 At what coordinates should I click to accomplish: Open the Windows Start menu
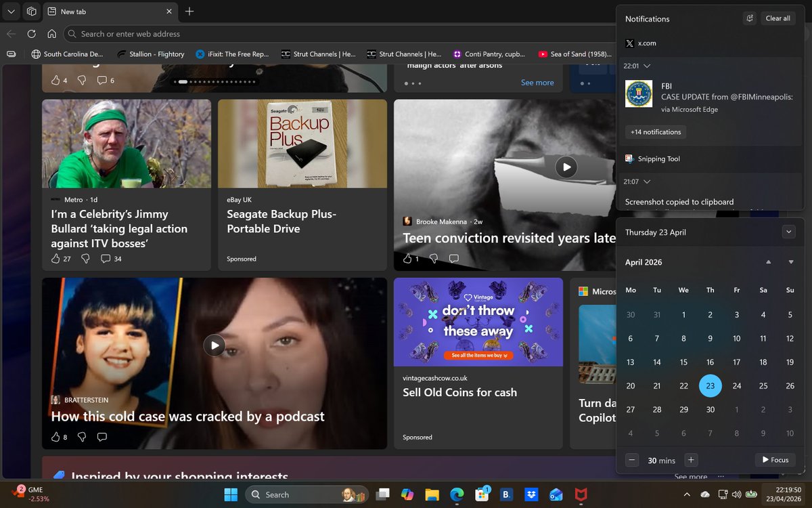click(x=230, y=494)
